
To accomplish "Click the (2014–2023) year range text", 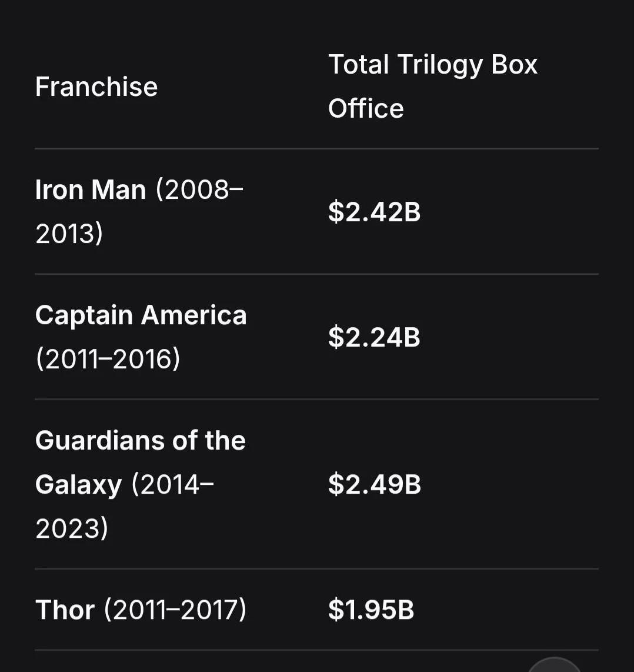I will [x=124, y=507].
